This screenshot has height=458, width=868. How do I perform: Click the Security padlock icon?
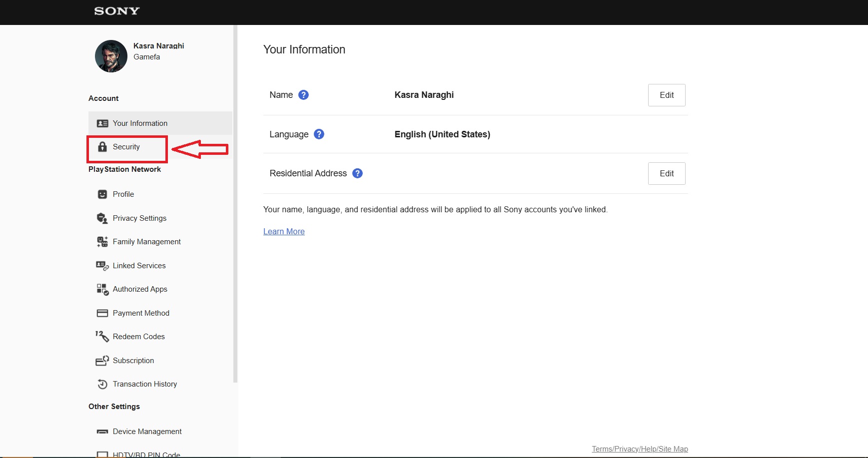[102, 147]
